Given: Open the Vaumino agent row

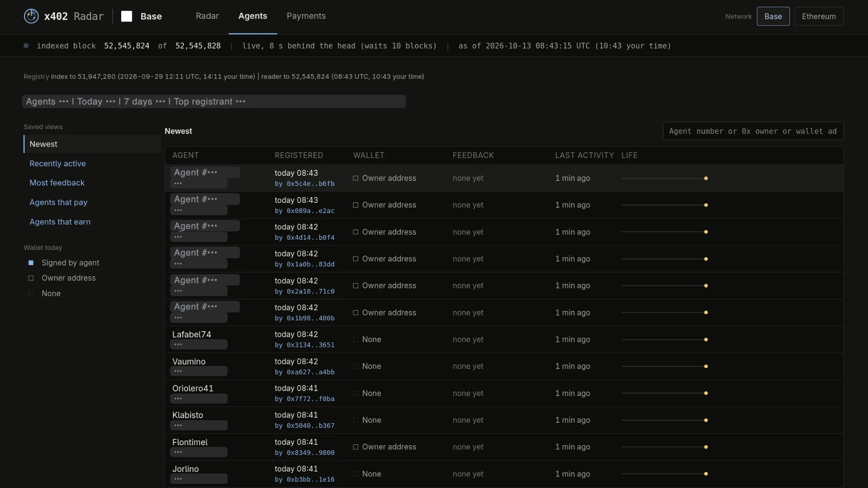Looking at the screenshot, I should [504, 366].
